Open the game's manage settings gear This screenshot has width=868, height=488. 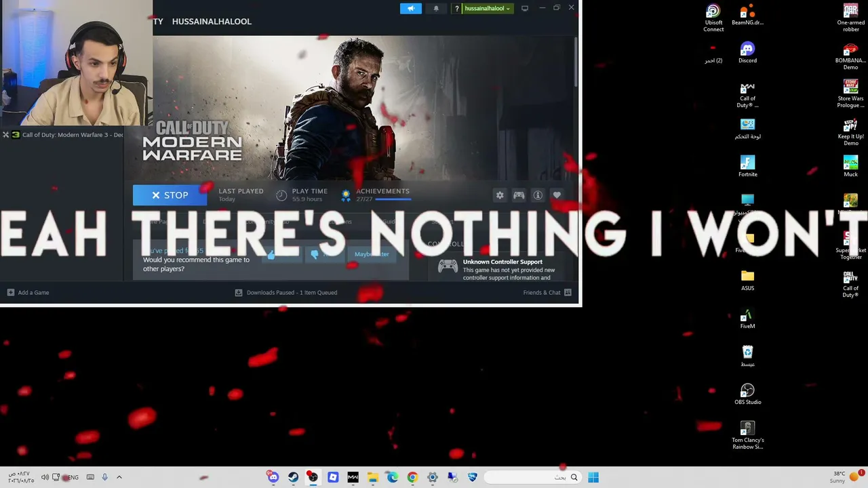500,195
